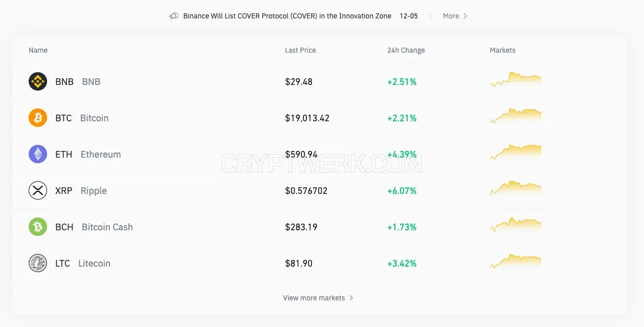Open the Litecoin market sparkline chart

pos(516,261)
